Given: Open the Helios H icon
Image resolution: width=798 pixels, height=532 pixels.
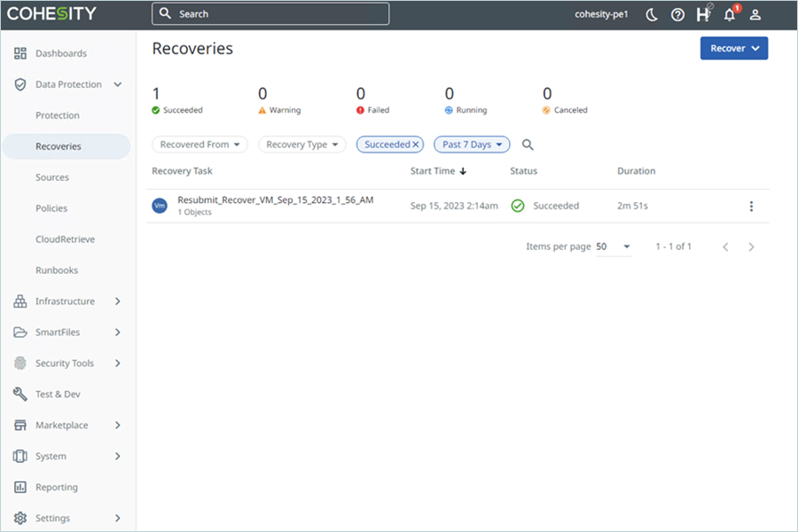Looking at the screenshot, I should pyautogui.click(x=703, y=14).
